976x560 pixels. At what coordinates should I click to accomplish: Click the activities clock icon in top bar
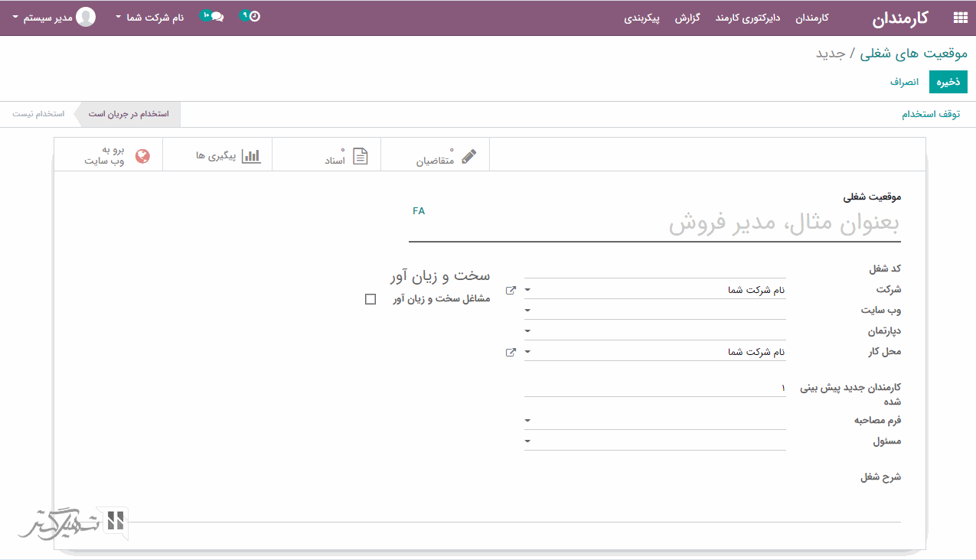(254, 16)
